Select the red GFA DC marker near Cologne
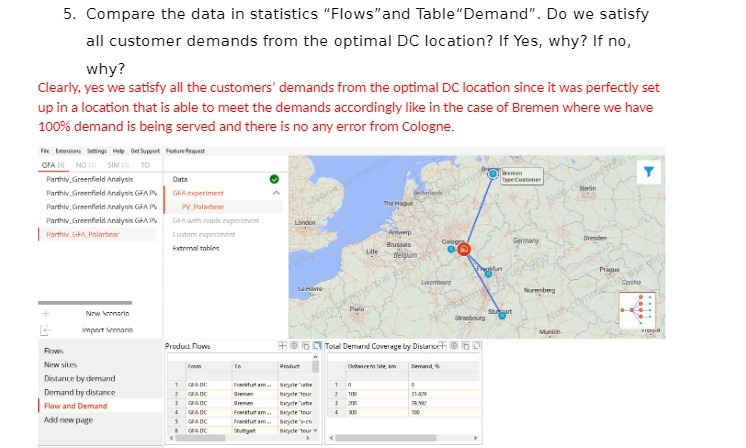Image resolution: width=746 pixels, height=448 pixels. (464, 249)
